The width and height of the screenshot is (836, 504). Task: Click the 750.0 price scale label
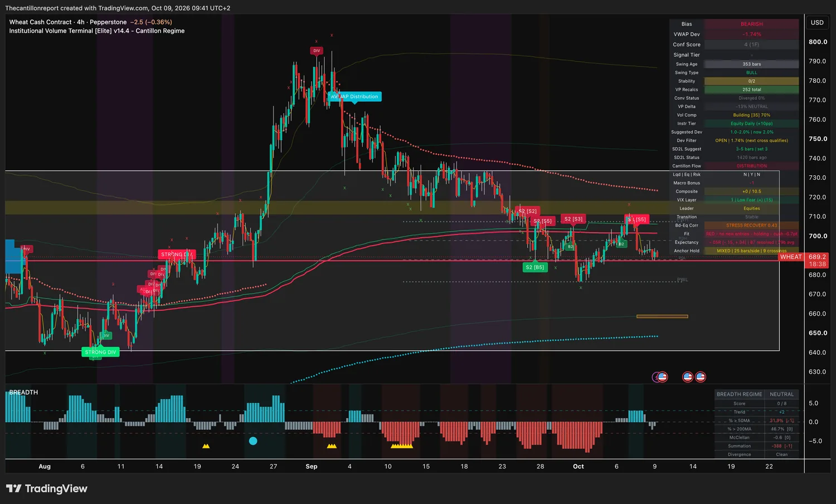click(x=818, y=139)
